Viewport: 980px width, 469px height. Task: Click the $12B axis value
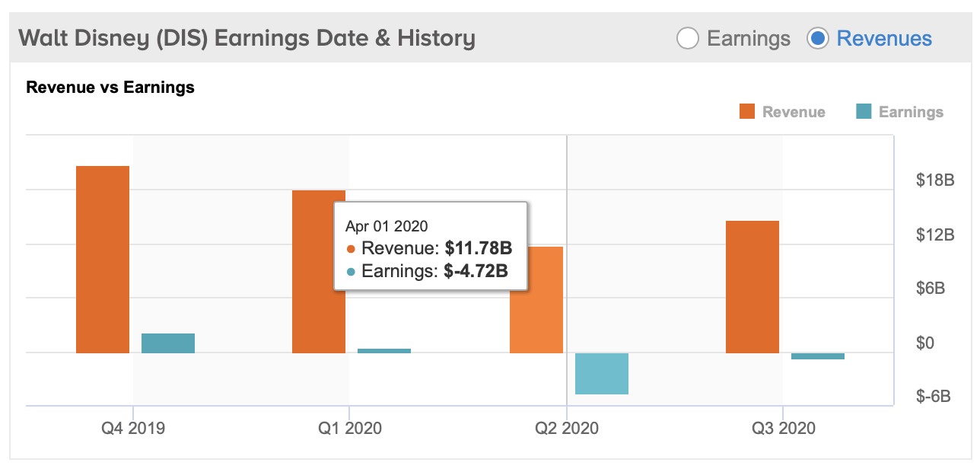[935, 234]
